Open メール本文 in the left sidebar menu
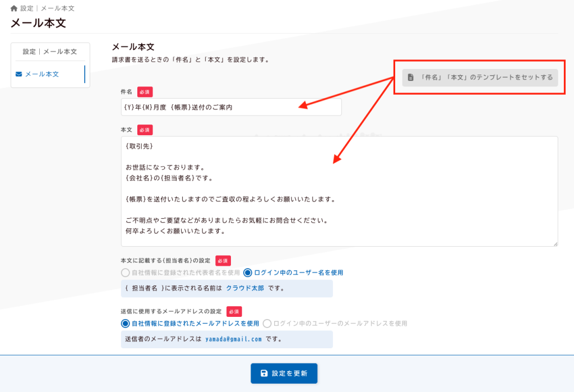The width and height of the screenshot is (574, 392). coord(41,74)
